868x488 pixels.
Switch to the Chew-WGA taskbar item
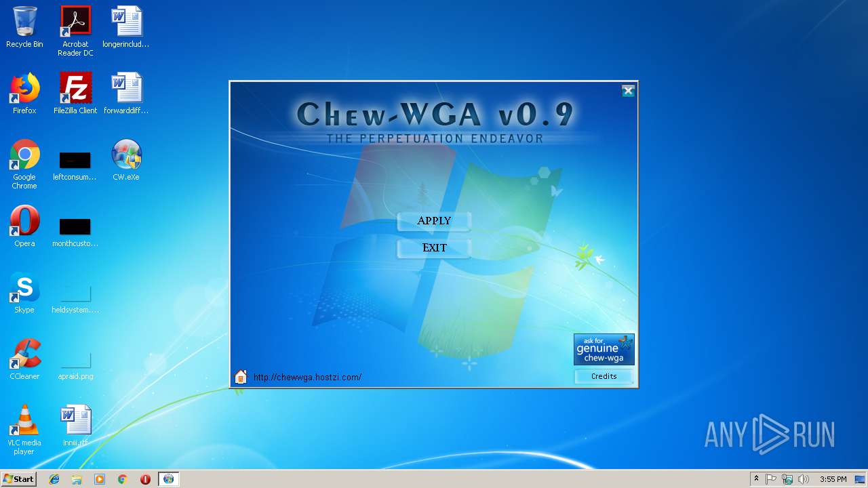point(168,479)
